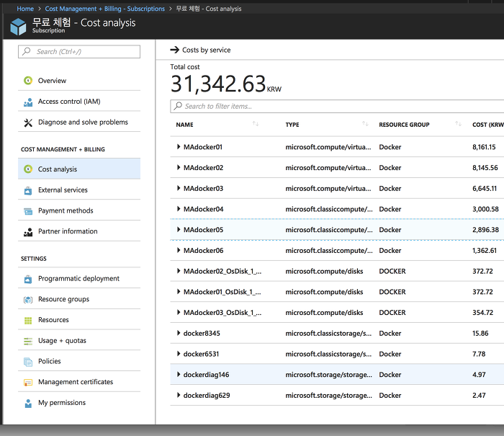Click the 2,896.38 cost value

pyautogui.click(x=486, y=230)
